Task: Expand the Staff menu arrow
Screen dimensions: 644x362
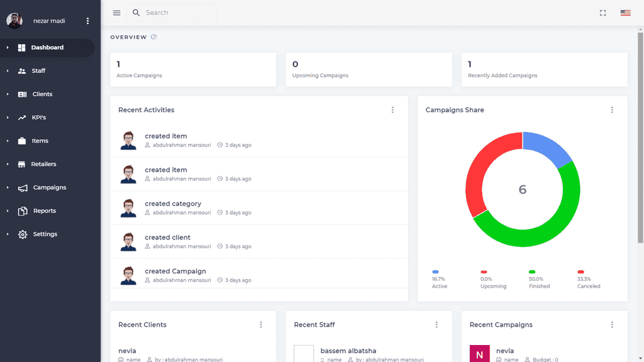Action: tap(8, 71)
